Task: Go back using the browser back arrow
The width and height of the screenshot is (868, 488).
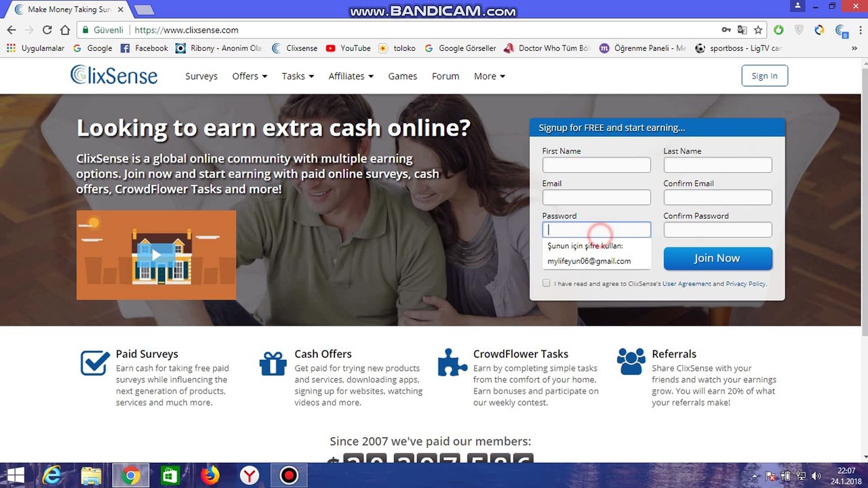Action: [x=12, y=30]
